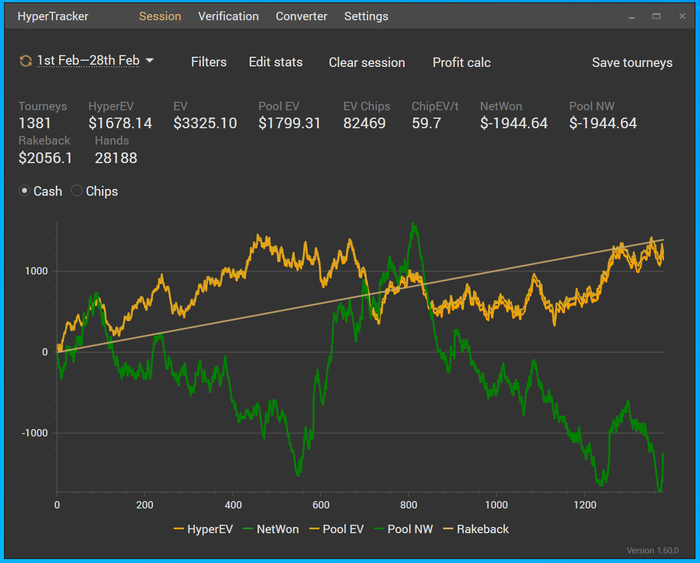Image resolution: width=700 pixels, height=563 pixels.
Task: Click the refresh icon beside date range
Action: 25,61
